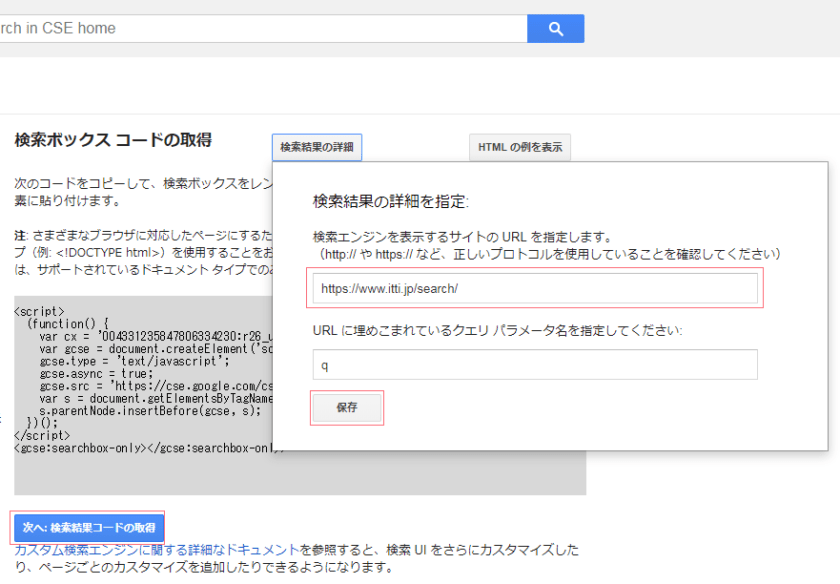Open the カスタム検索エンジンに関する詳細なドキュメント link
The width and height of the screenshot is (840, 584).
[x=156, y=550]
